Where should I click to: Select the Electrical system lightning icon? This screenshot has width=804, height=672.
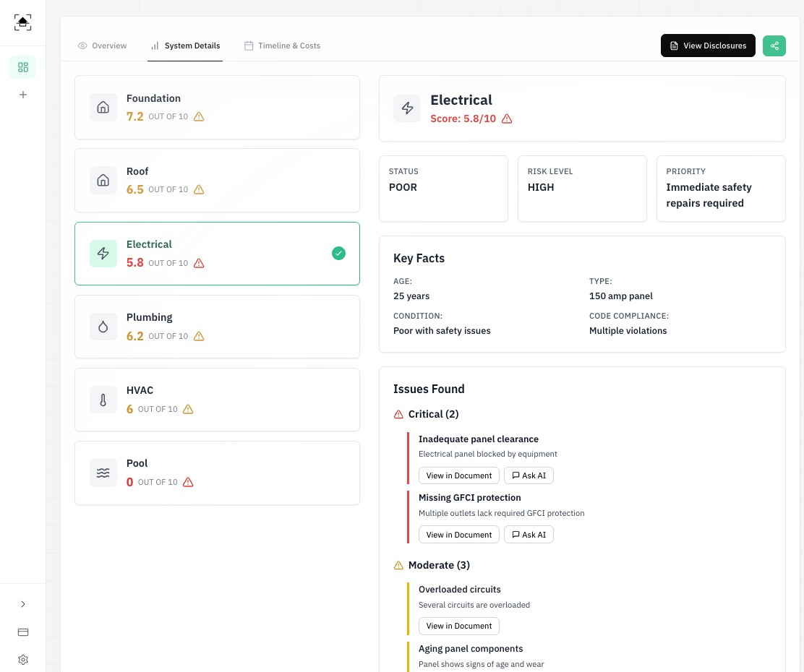(103, 254)
